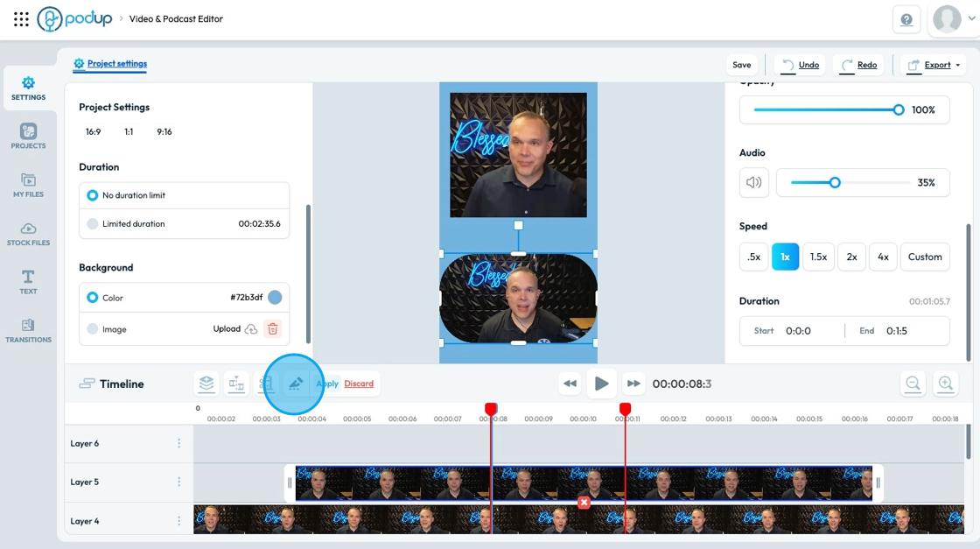Delete background image with trash icon

[x=272, y=329]
